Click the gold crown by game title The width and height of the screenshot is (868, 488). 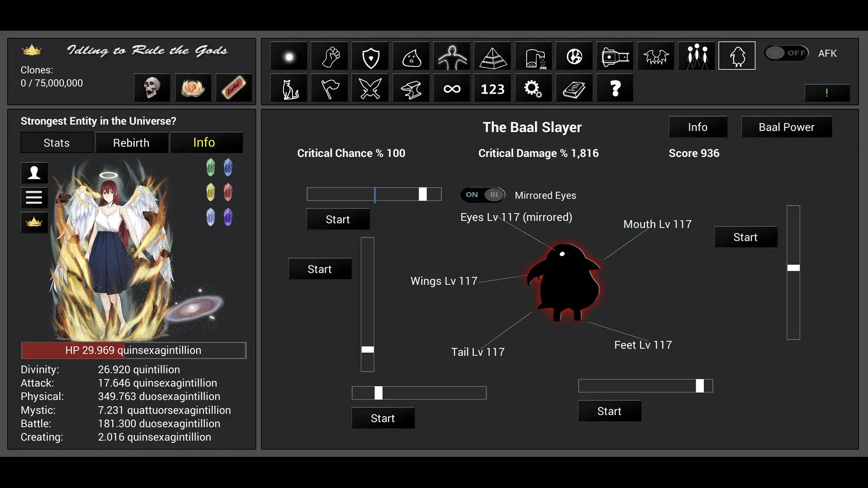point(32,50)
